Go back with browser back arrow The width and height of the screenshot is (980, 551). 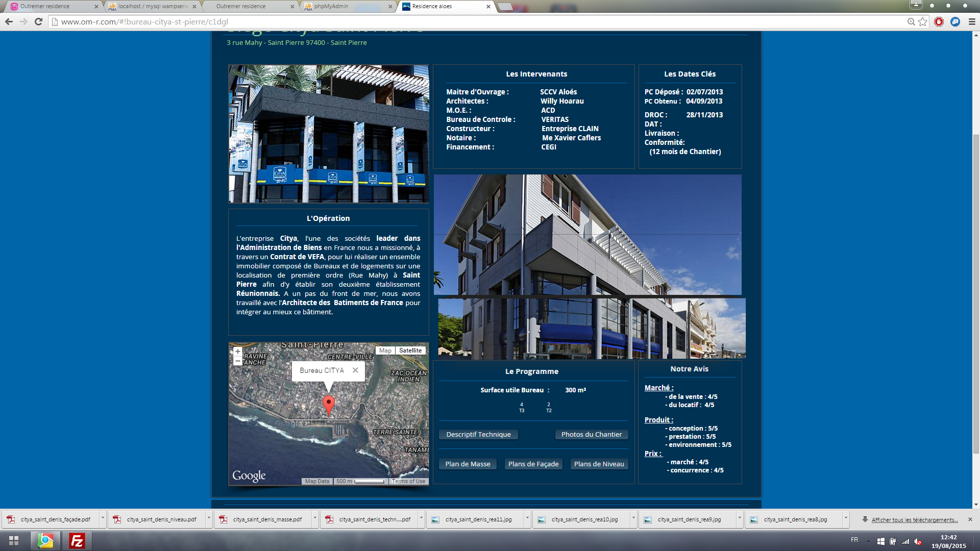9,21
